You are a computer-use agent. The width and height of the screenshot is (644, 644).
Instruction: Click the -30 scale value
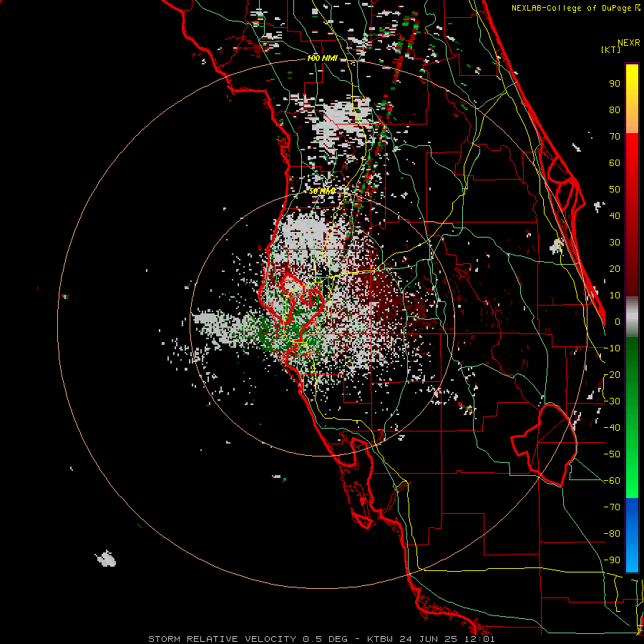[612, 401]
